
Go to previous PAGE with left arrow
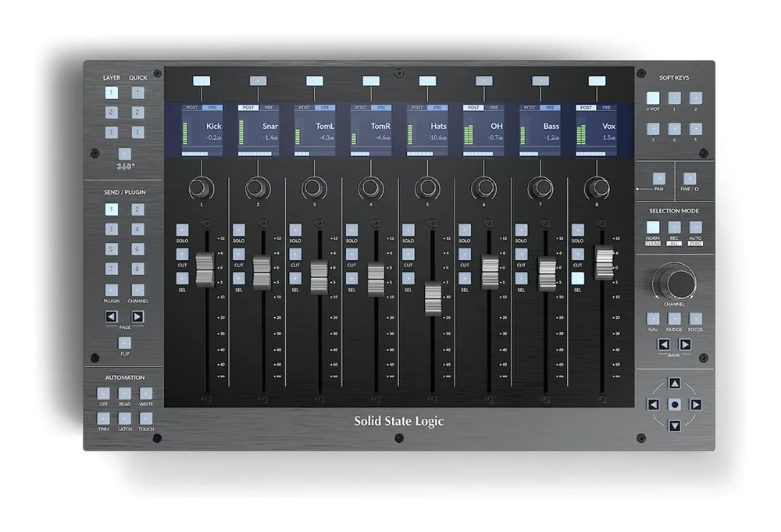(111, 317)
